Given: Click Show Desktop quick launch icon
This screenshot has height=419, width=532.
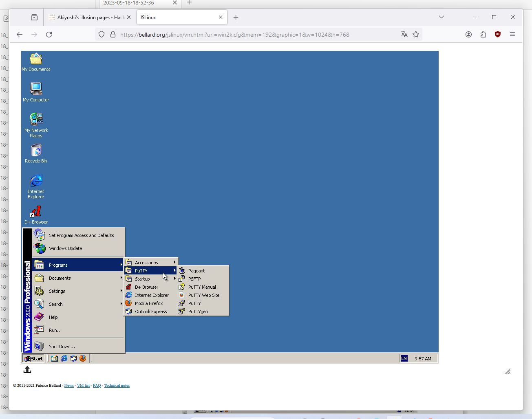Looking at the screenshot, I should coord(54,359).
